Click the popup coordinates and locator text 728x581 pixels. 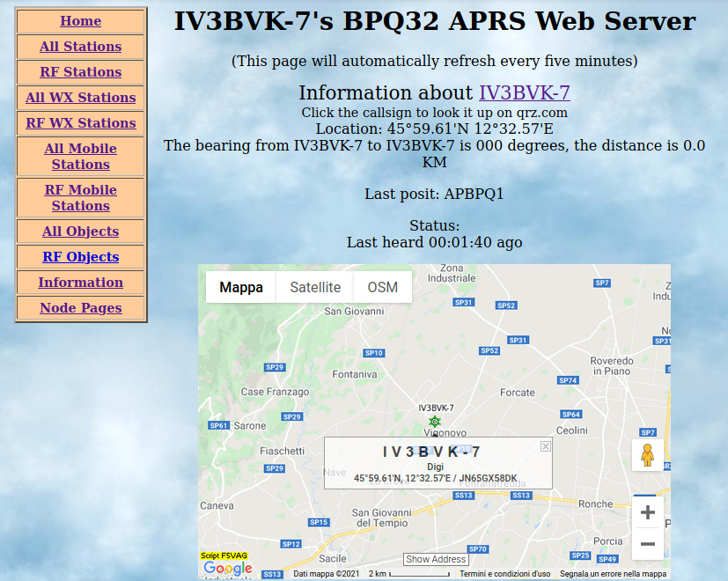(436, 478)
